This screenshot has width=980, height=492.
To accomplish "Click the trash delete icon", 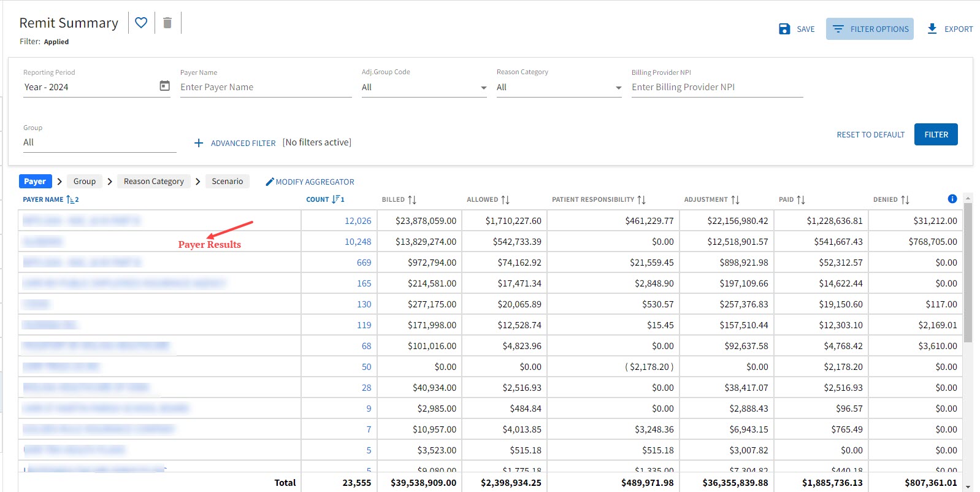I will [x=167, y=23].
